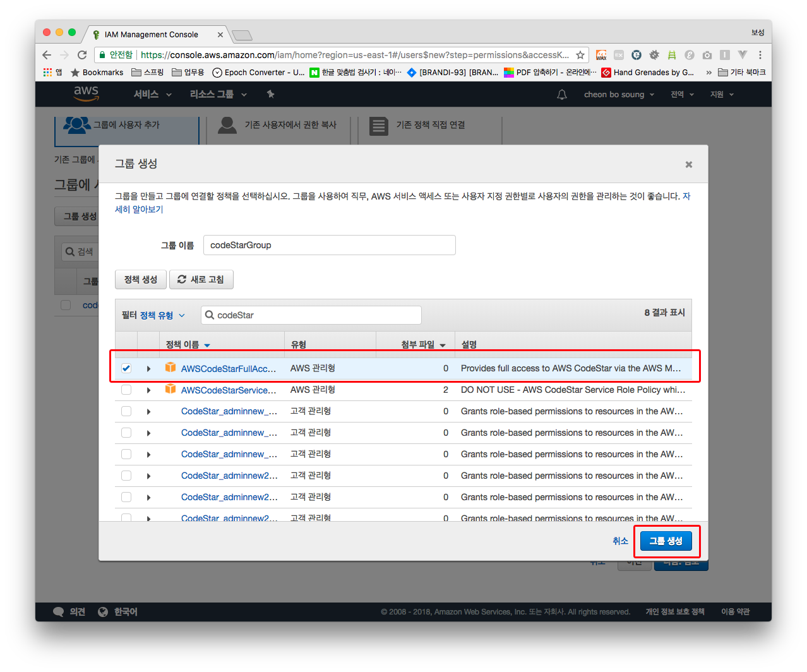The width and height of the screenshot is (807, 672).
Task: Select the first CodeStar_adminnew policy checkbox
Action: point(126,411)
